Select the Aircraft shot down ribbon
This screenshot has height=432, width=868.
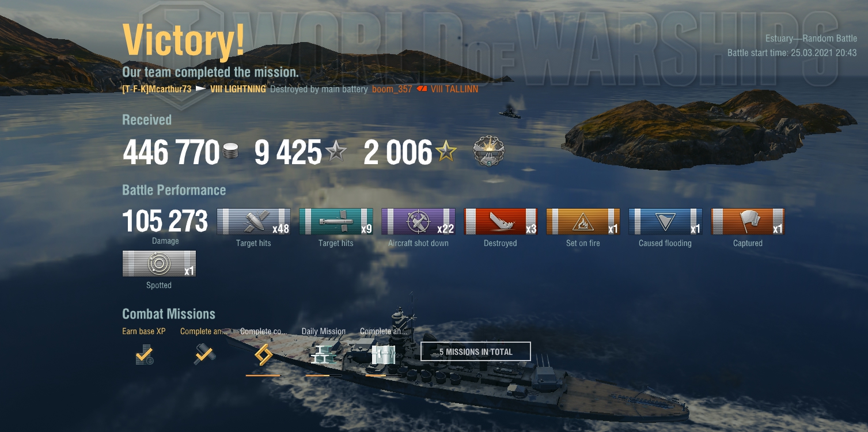tap(418, 222)
